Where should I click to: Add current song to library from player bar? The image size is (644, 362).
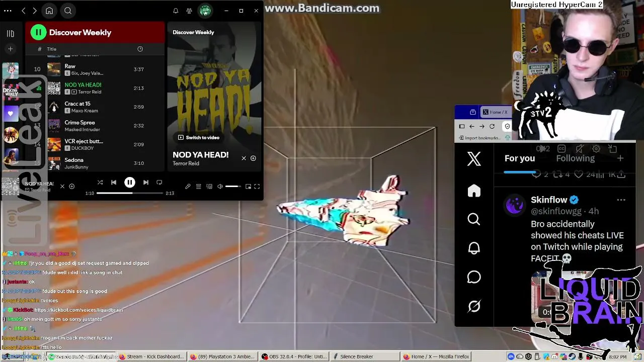(71, 186)
